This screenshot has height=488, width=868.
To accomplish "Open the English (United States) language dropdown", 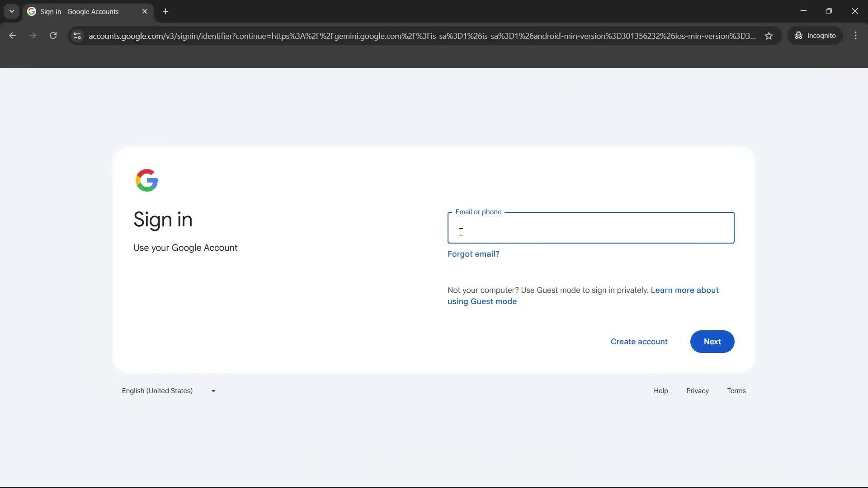I will point(168,390).
